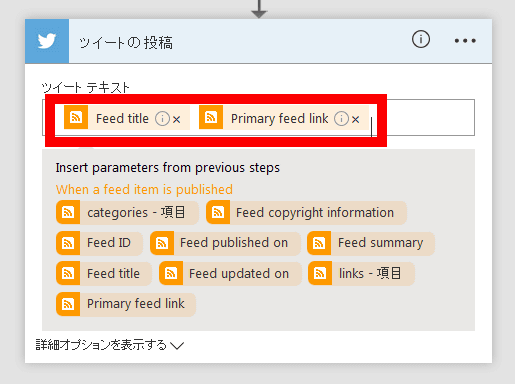The width and height of the screenshot is (515, 384).
Task: Insert the Feed updated on parameter
Action: tap(230, 274)
